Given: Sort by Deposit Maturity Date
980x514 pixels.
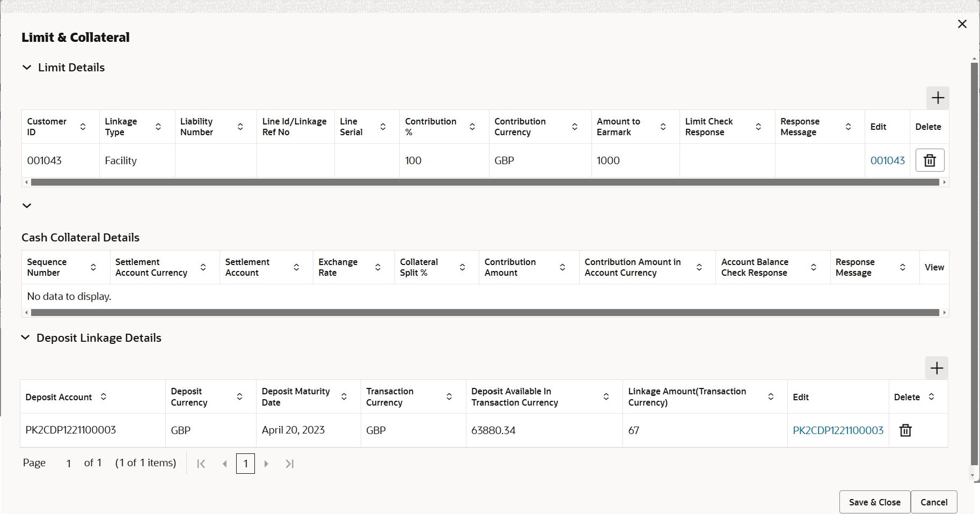Looking at the screenshot, I should click(344, 396).
